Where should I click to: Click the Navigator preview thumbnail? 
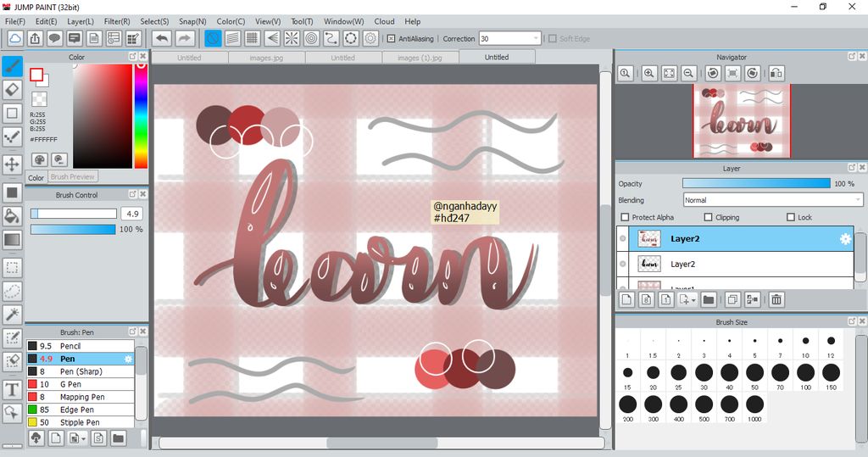click(742, 121)
